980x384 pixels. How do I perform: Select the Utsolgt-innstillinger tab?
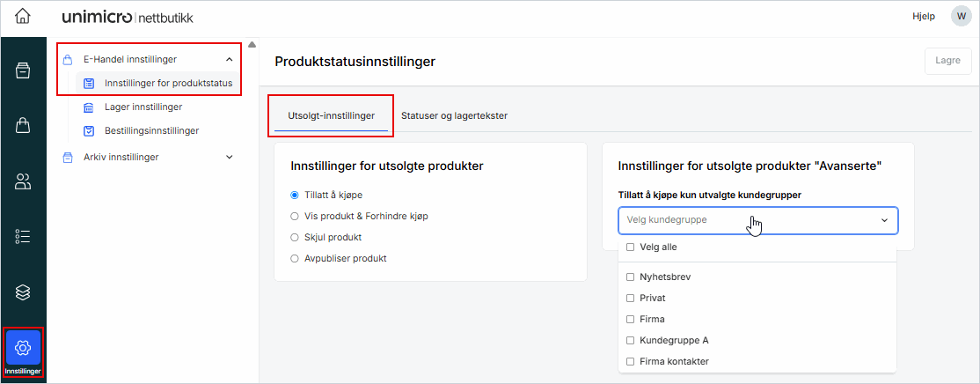331,115
